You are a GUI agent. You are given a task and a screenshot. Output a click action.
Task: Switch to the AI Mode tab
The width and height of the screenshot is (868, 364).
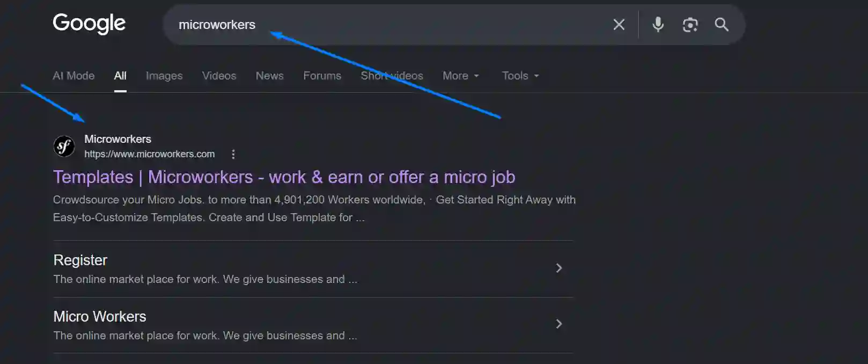point(73,76)
